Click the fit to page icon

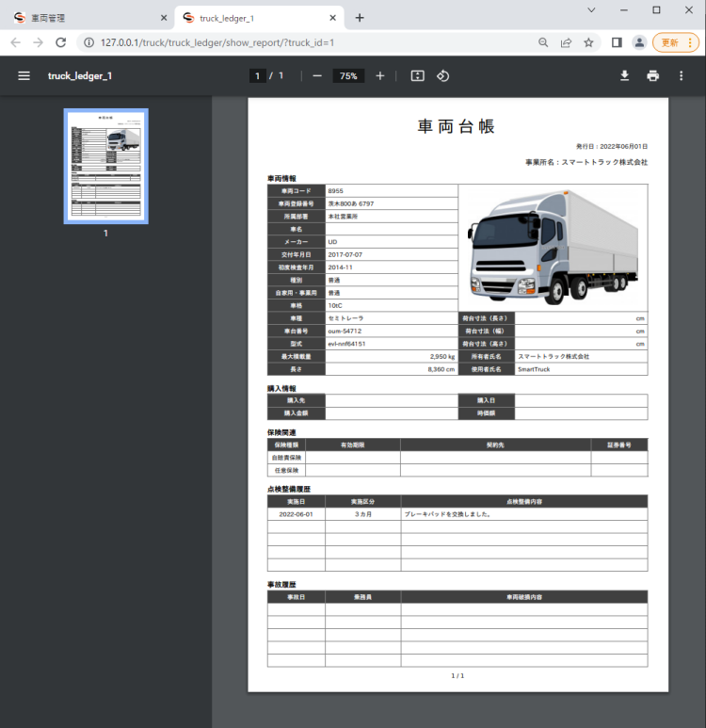click(x=418, y=75)
